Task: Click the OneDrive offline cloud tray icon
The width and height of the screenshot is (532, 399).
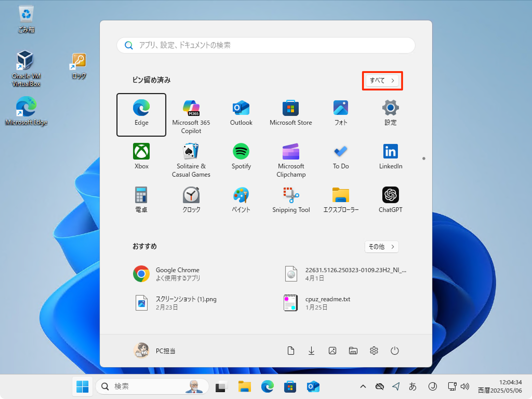Action: point(380,386)
